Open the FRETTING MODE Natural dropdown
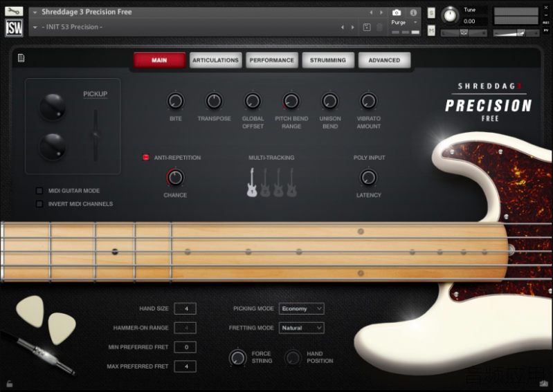Image resolution: width=553 pixels, height=392 pixels. click(302, 328)
